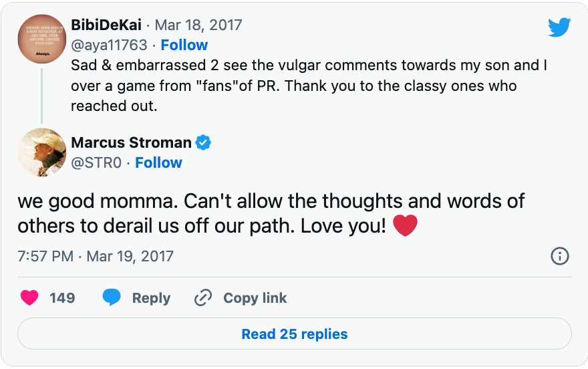Image resolution: width=588 pixels, height=369 pixels.
Task: Open the @STR0 handle link
Action: point(96,162)
